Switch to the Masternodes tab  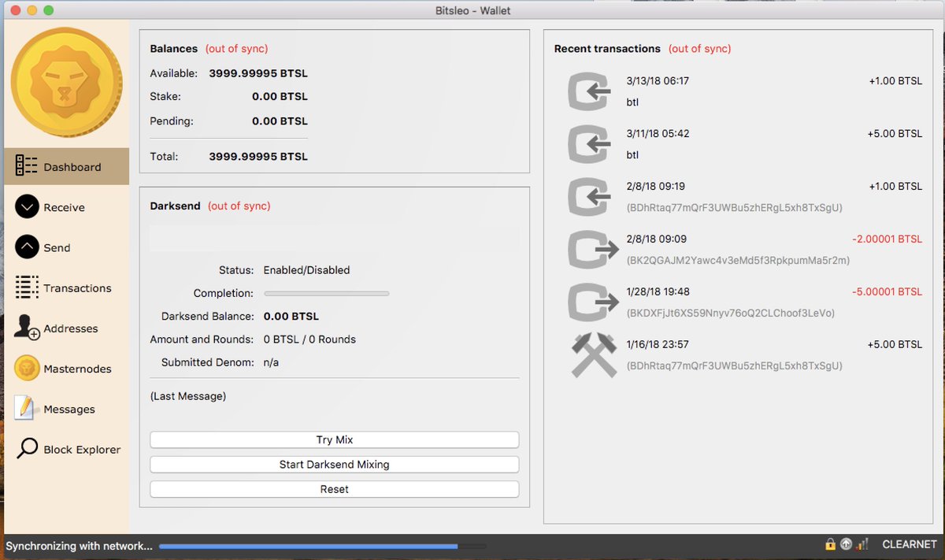[66, 369]
